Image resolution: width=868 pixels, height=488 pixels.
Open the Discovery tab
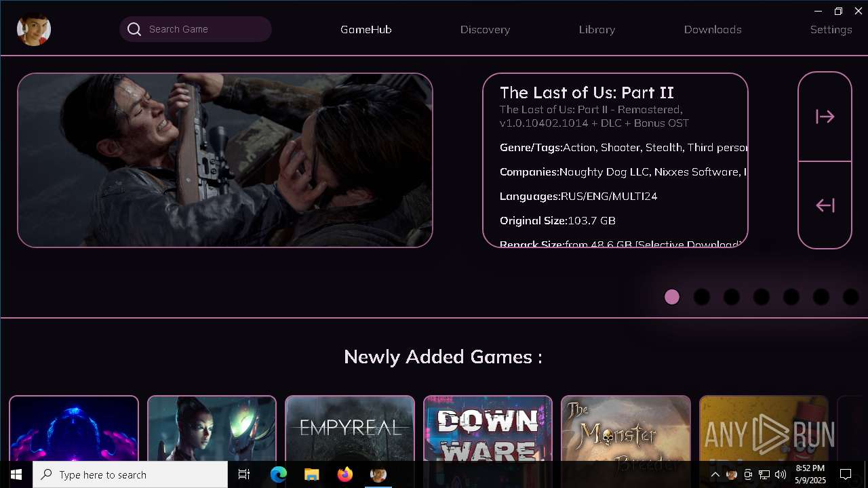point(485,29)
